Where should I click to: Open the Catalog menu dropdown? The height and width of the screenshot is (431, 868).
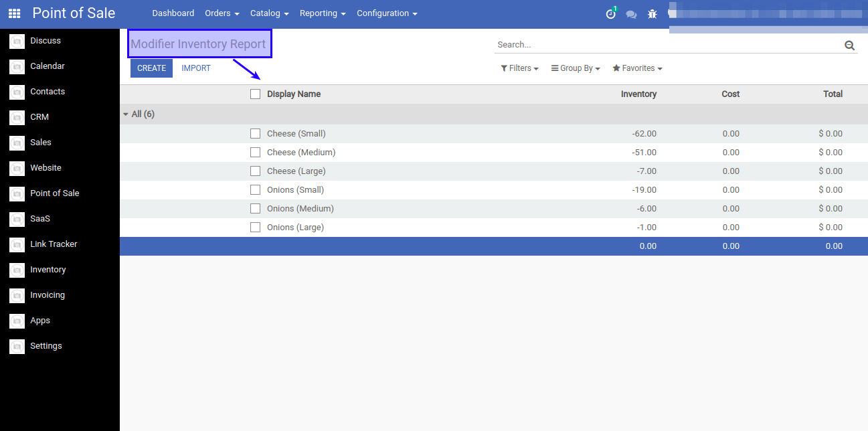tap(270, 13)
